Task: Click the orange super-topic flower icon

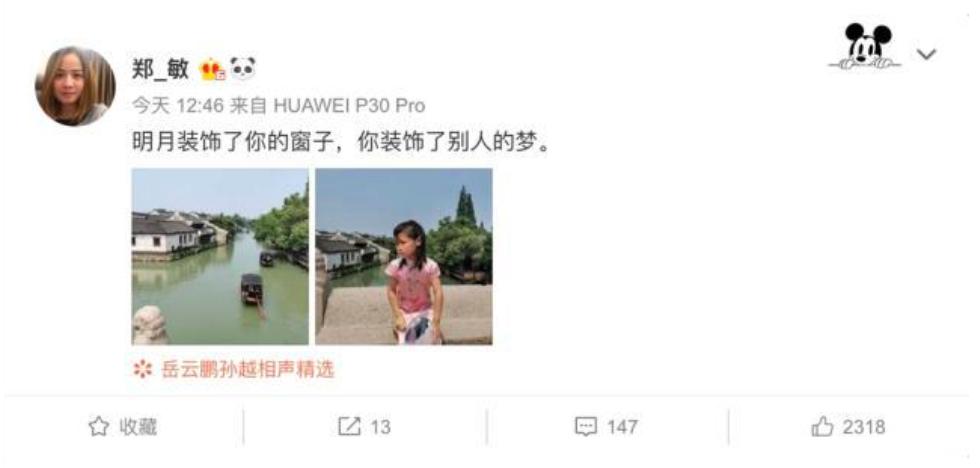Action: coord(142,369)
